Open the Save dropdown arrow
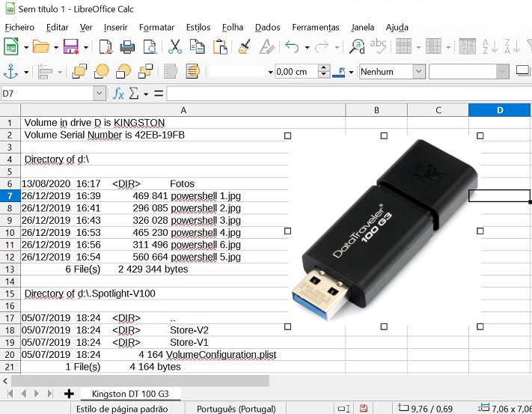The width and height of the screenshot is (532, 414). 86,47
